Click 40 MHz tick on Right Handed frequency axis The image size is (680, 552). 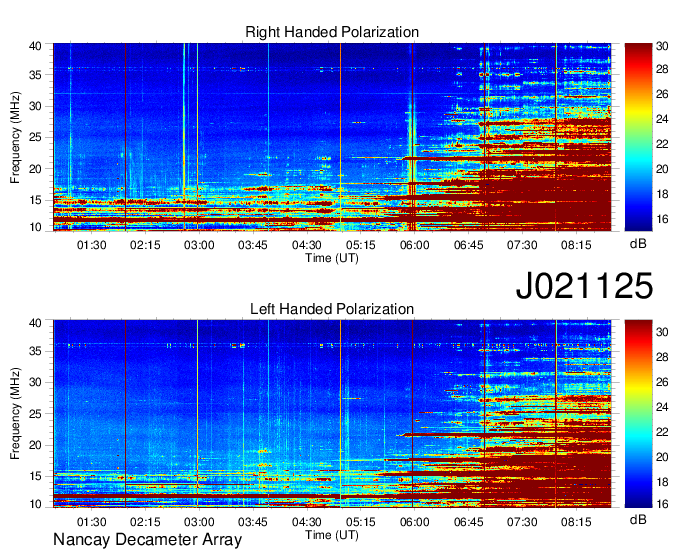35,46
